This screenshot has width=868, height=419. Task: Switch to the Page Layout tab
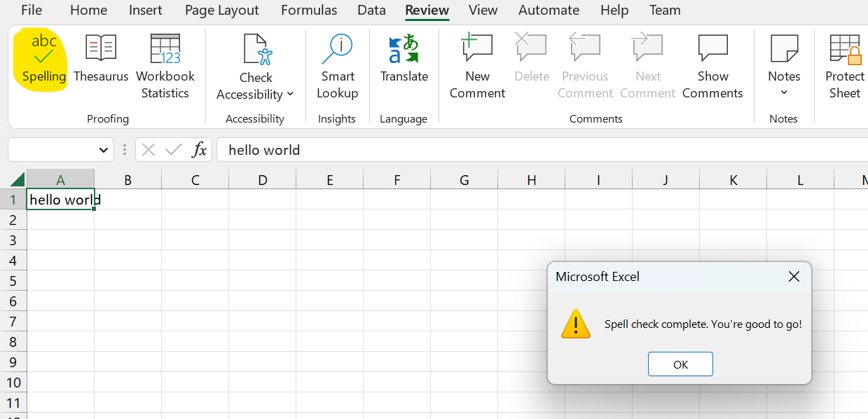[x=222, y=10]
